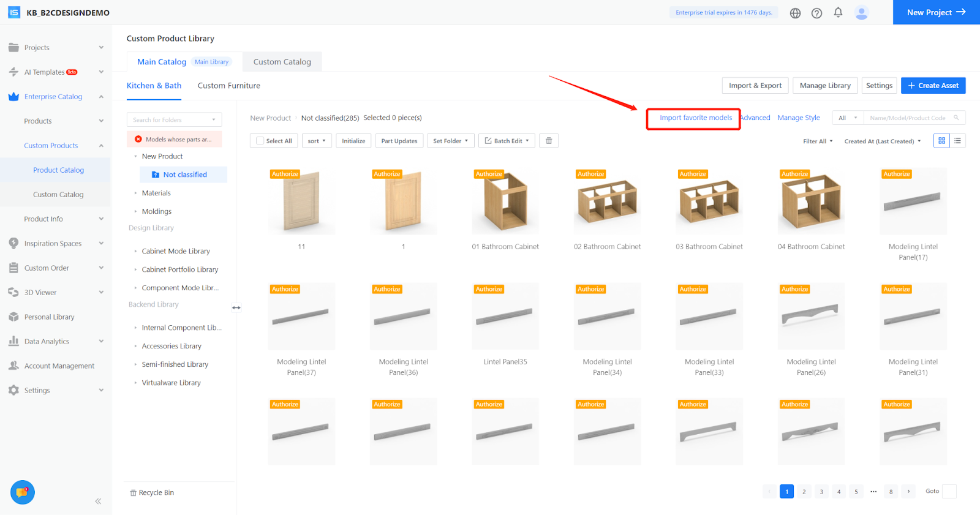The image size is (980, 515).
Task: Click the KB_B2CDESIGNDEMO logo icon
Action: coord(13,12)
